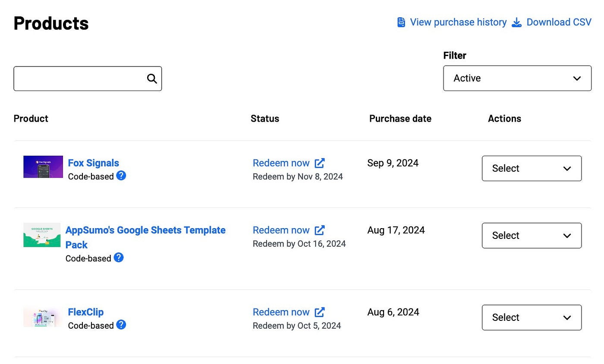This screenshot has width=604, height=364.
Task: Focus the product search input field
Action: click(x=88, y=78)
